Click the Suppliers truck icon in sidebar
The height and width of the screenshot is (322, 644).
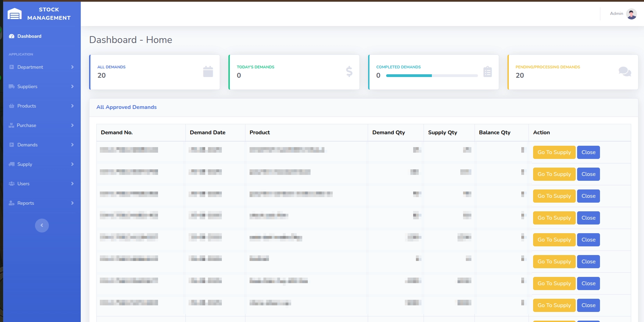(12, 86)
